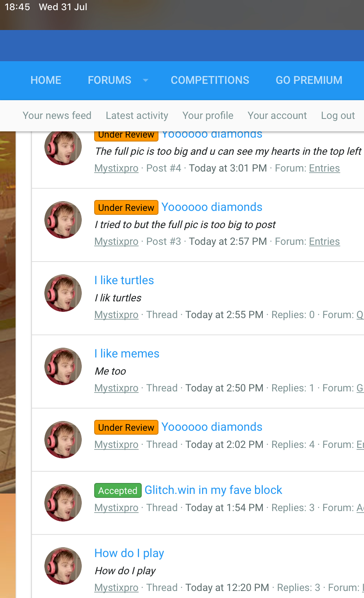Click avatar next to Post #3 entry
This screenshot has width=364, height=598.
click(x=63, y=220)
